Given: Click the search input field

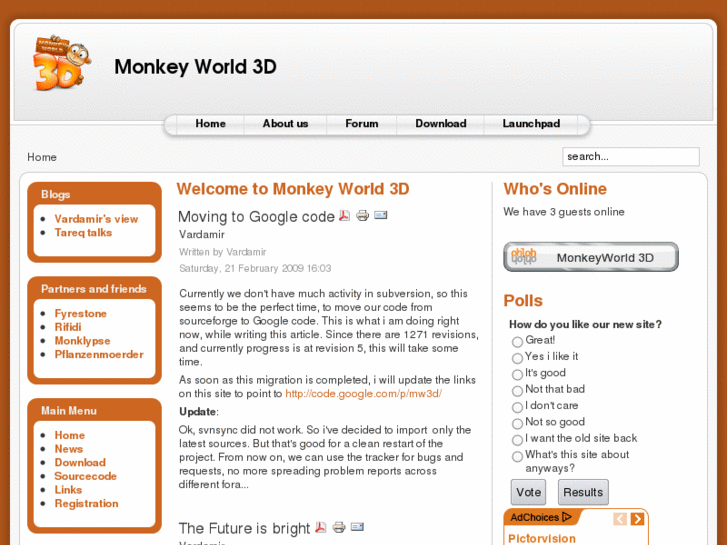Looking at the screenshot, I should [x=631, y=157].
